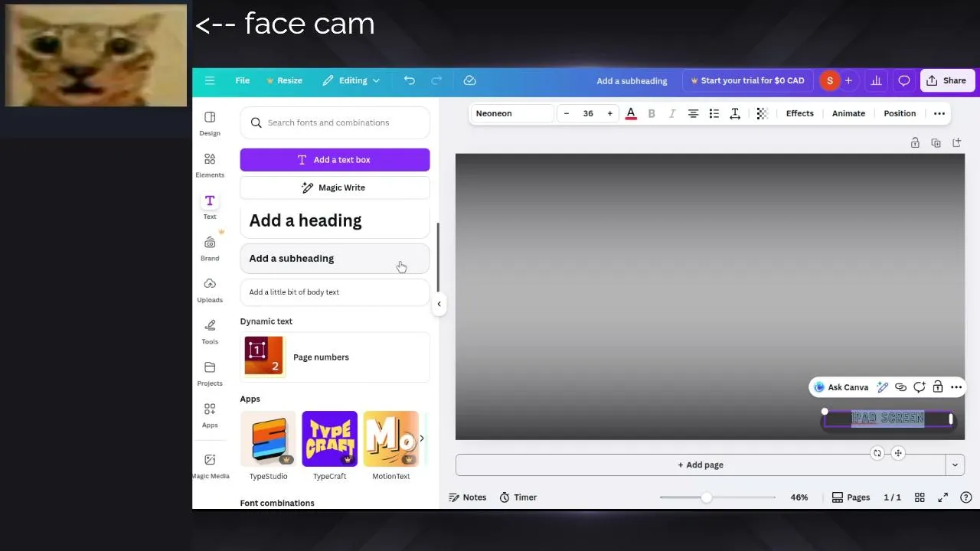
Task: Start your trial for $0 CAD
Action: point(747,80)
